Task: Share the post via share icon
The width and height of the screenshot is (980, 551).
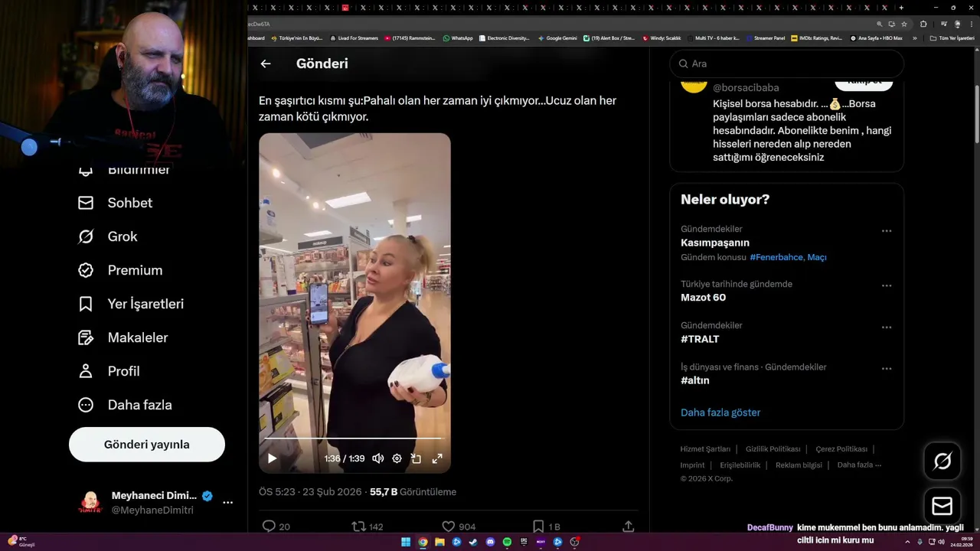Action: coord(628,527)
